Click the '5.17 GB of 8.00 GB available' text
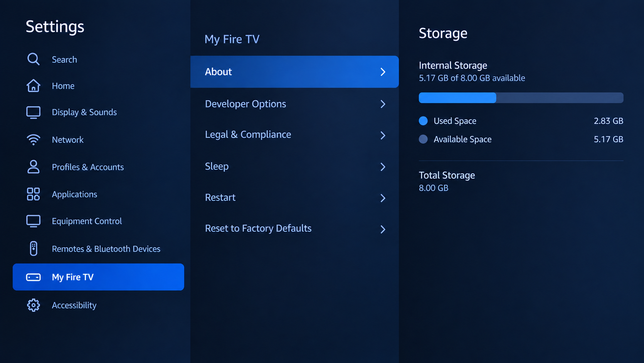 [x=472, y=78]
